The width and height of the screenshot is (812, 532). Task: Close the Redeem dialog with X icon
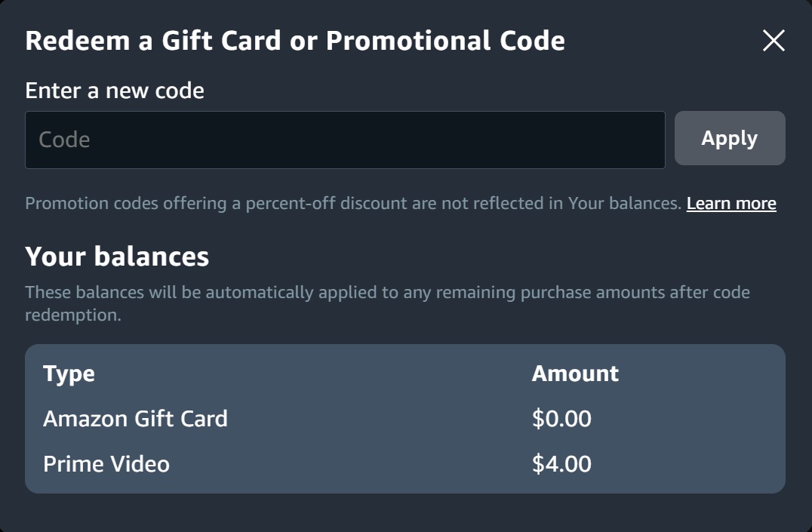pos(774,41)
